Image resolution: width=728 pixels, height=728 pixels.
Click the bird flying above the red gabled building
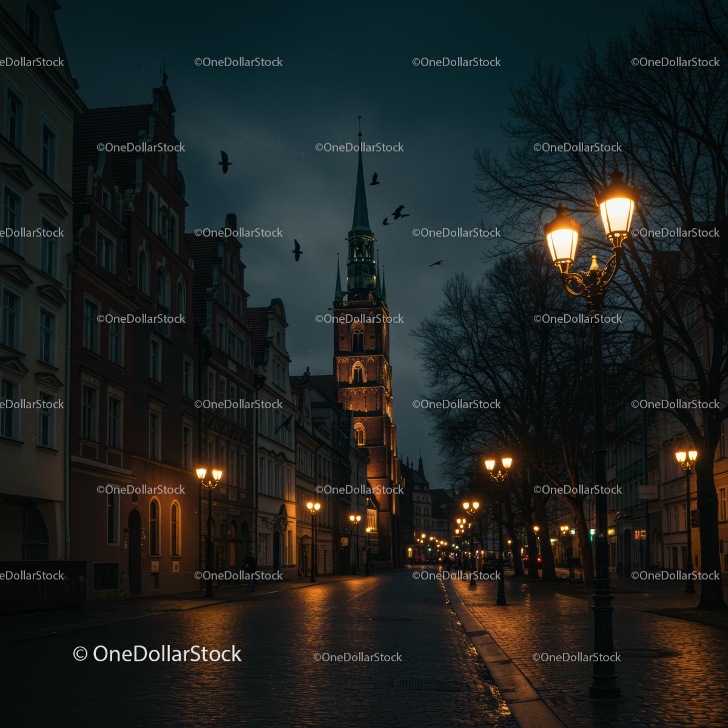click(x=224, y=162)
